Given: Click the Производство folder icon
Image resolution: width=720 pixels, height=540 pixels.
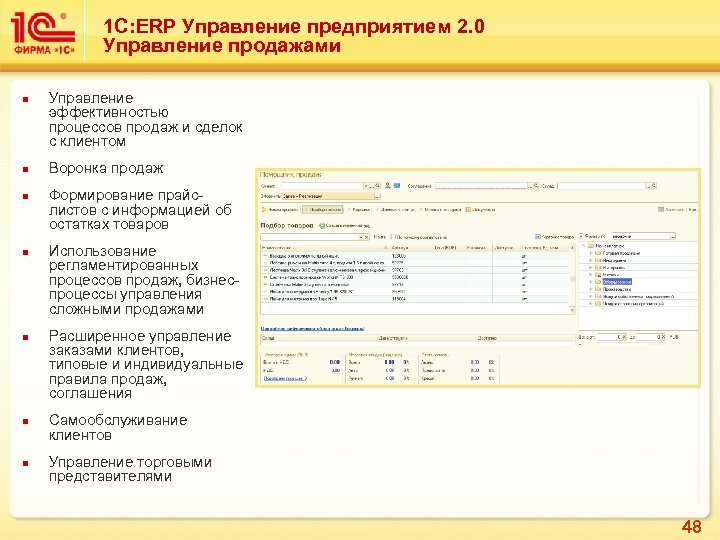Looking at the screenshot, I should (598, 289).
